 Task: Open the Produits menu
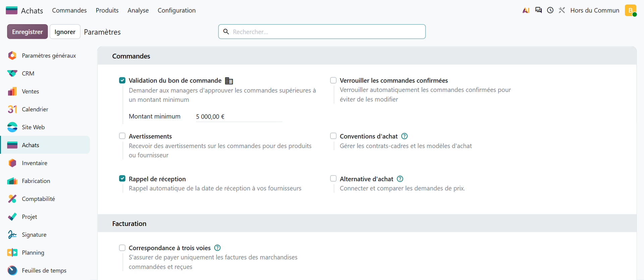(107, 10)
